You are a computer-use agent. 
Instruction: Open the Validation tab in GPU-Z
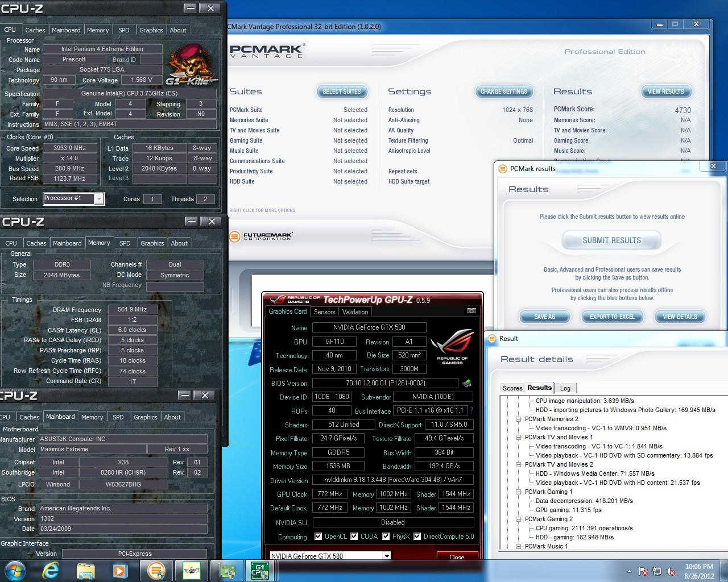[355, 311]
